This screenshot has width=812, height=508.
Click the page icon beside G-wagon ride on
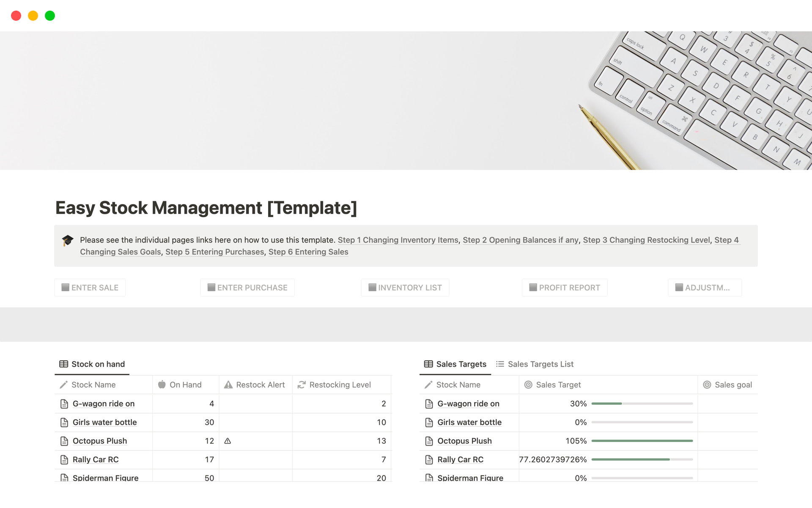[64, 403]
